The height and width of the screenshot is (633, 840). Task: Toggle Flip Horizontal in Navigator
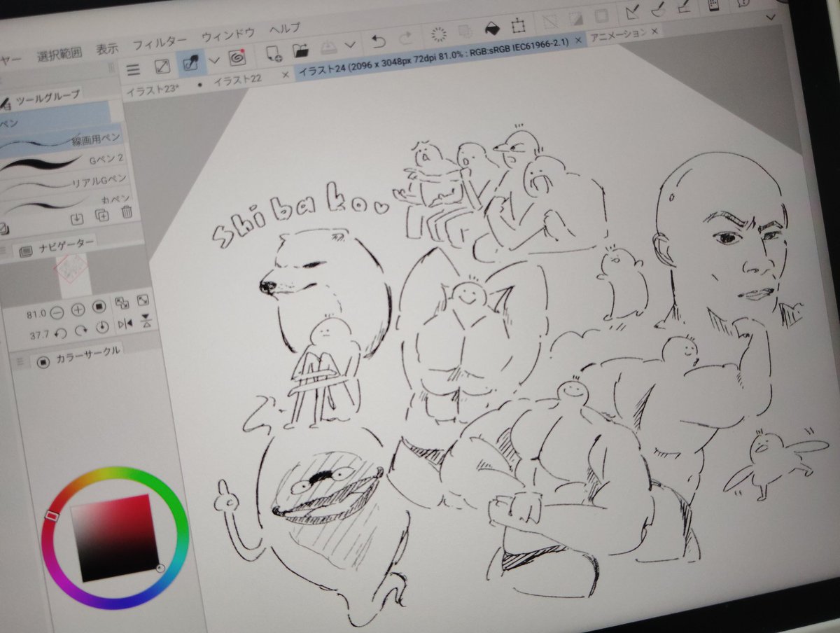(125, 324)
